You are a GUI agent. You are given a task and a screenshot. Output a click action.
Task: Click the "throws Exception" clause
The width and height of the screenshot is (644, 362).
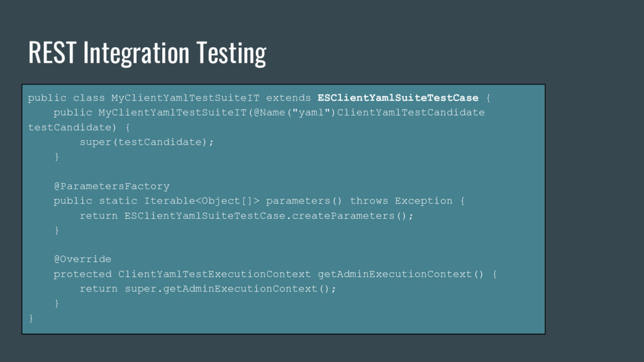coord(401,200)
